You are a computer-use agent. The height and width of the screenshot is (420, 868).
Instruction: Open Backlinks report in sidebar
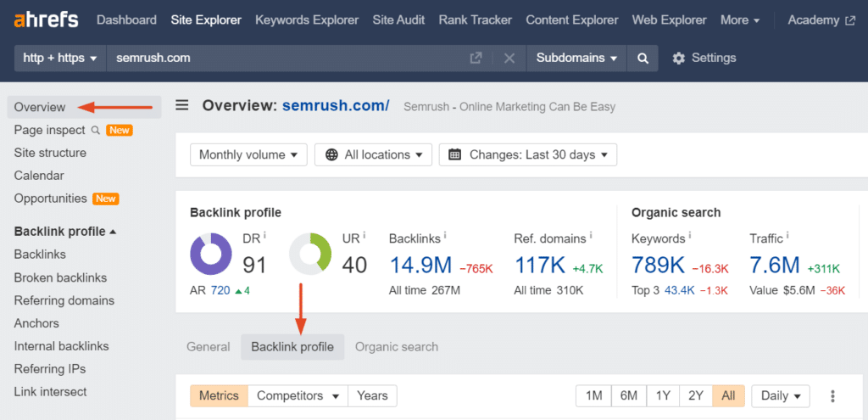click(40, 255)
